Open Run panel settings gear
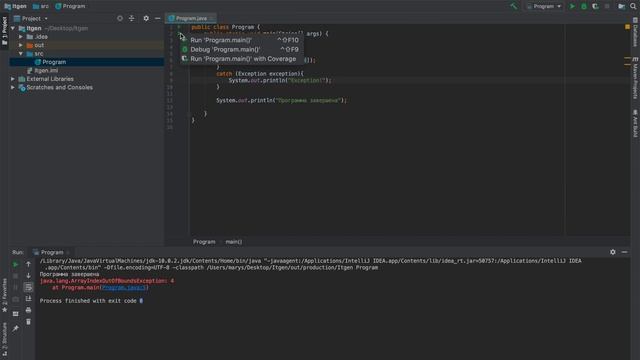640x360 pixels. point(613,252)
